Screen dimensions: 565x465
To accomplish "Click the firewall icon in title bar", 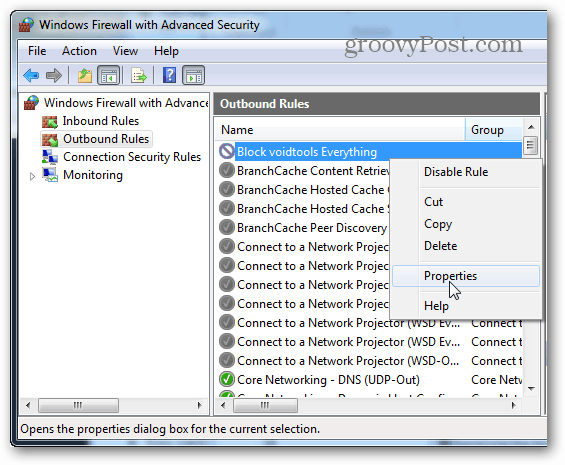I will [26, 25].
